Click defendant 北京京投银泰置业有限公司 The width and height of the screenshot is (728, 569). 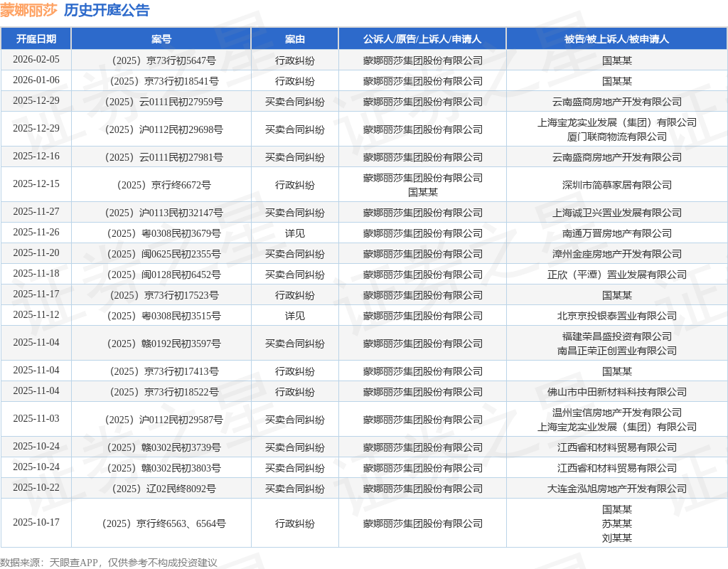pos(616,316)
